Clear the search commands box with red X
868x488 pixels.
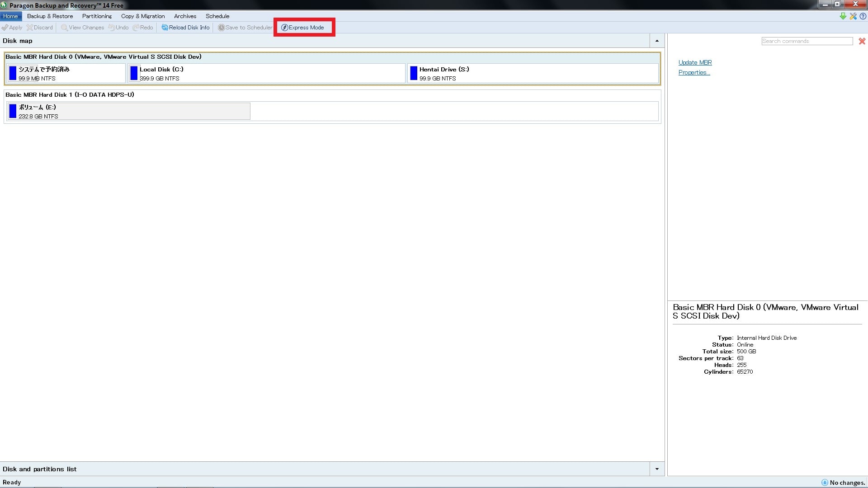(862, 41)
